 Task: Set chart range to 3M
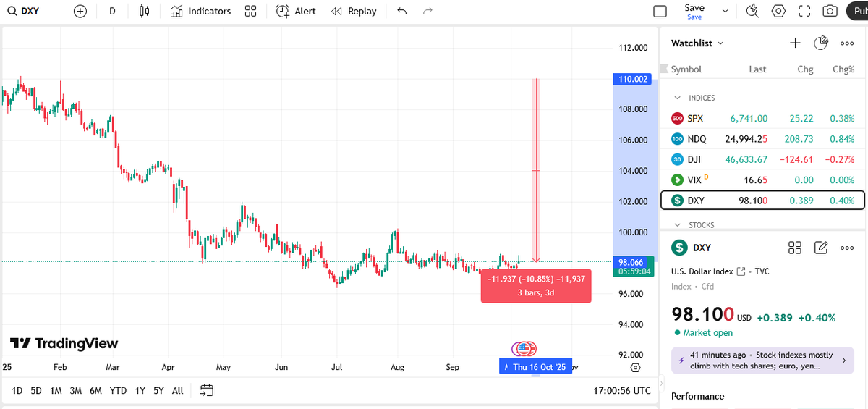[x=76, y=391]
